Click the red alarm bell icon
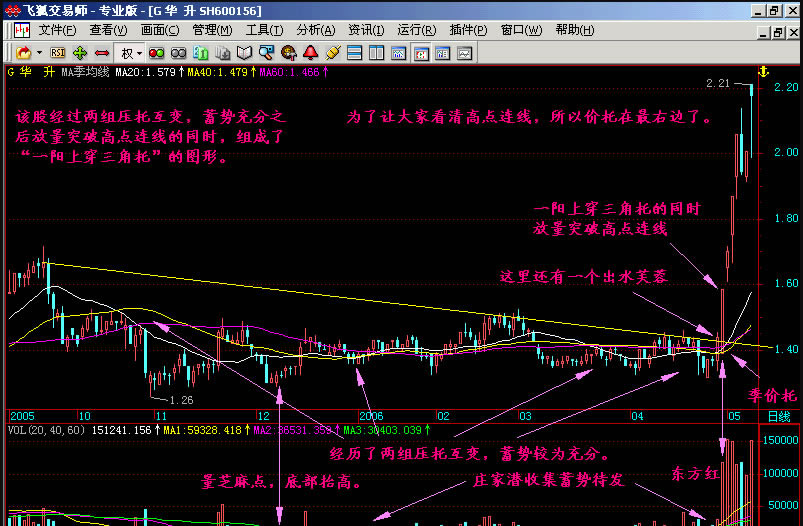Viewport: 803px width, 526px height. 311,52
